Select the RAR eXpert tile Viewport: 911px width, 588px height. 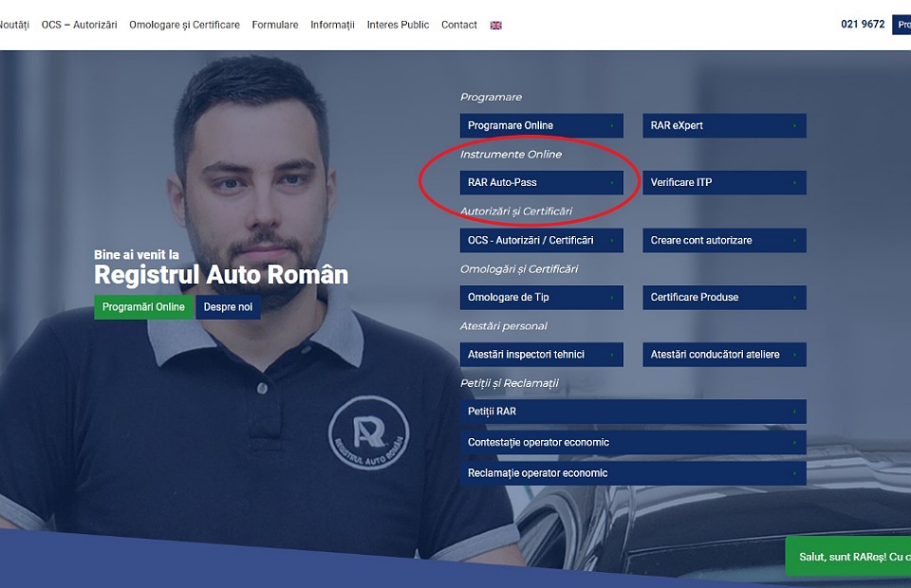tap(724, 126)
